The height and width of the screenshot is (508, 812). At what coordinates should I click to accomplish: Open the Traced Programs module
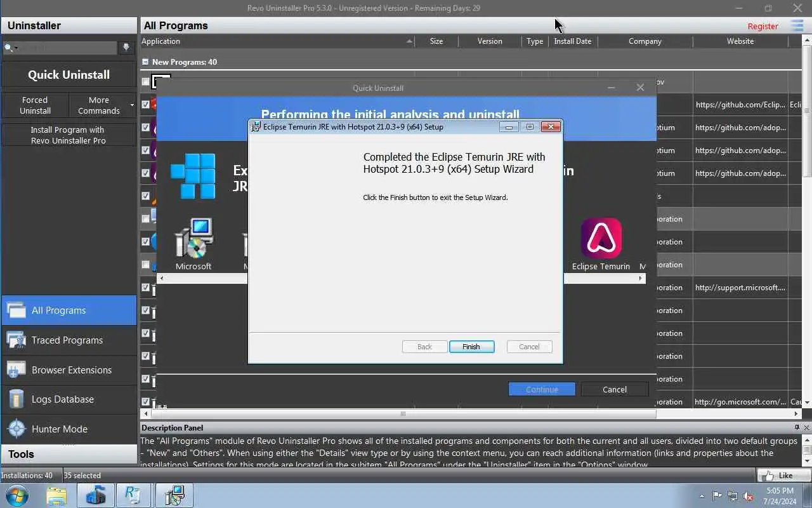coord(69,340)
